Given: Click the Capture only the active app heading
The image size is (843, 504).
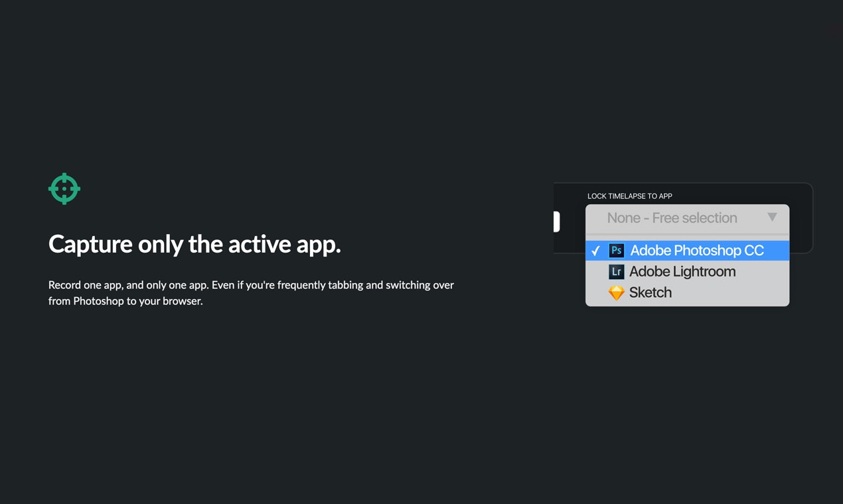Looking at the screenshot, I should point(194,244).
